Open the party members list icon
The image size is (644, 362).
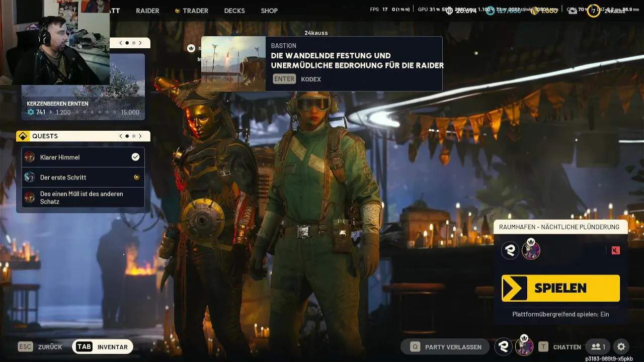(x=598, y=347)
